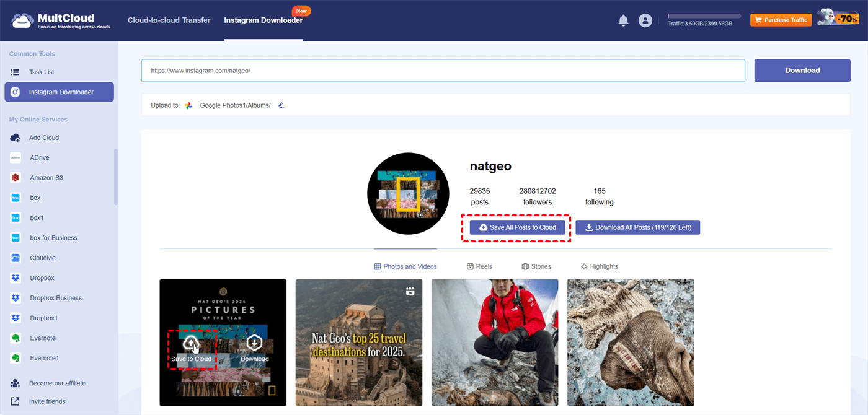Click Save to Cloud on first post
Viewport: 868px width, 415px height.
click(x=192, y=349)
